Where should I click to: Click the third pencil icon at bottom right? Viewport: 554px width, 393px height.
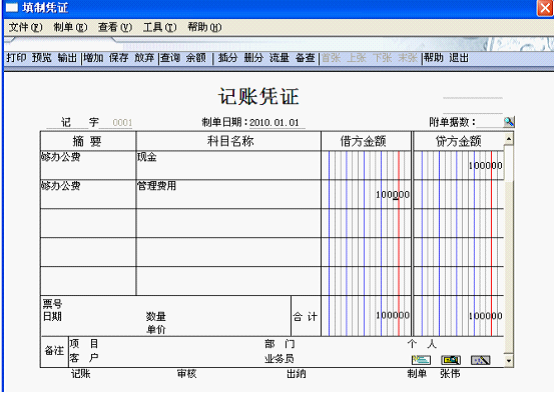coord(481,360)
